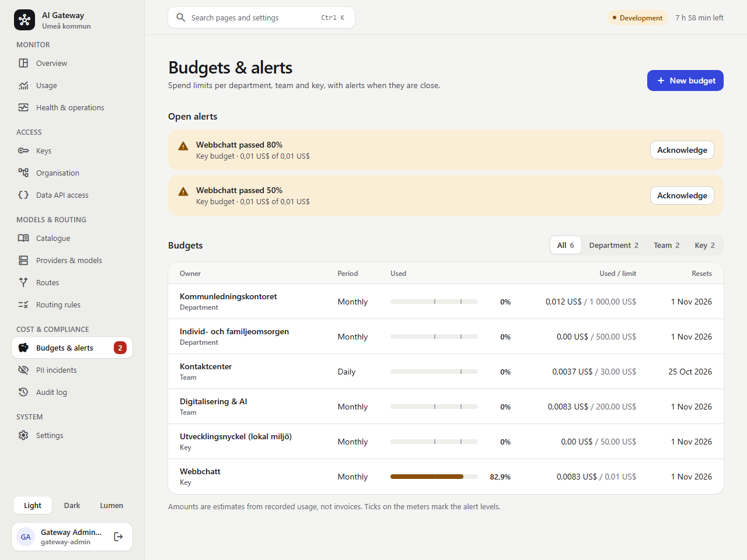Open Routing rules icon

click(x=23, y=304)
